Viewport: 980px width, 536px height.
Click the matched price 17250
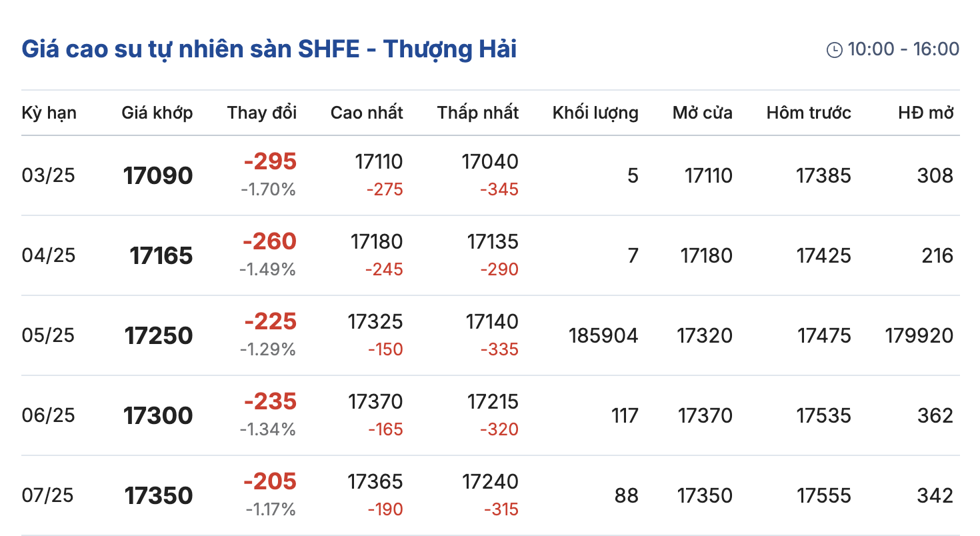159,336
